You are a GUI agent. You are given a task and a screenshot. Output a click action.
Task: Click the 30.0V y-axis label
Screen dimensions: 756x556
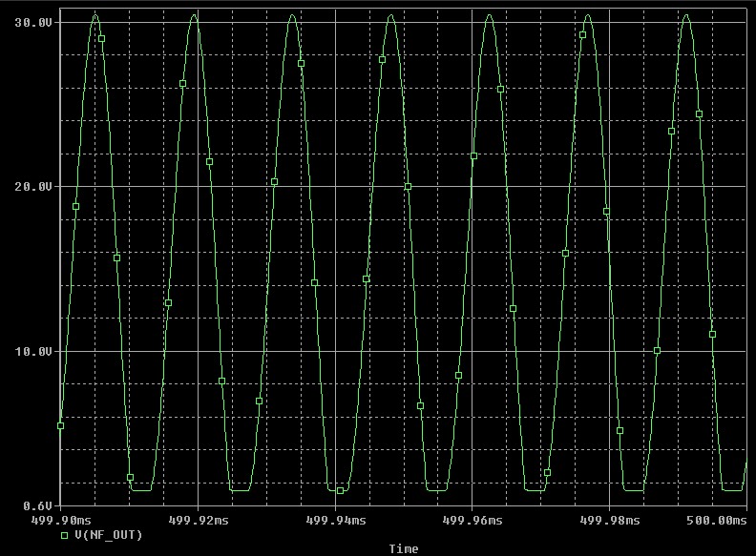[x=33, y=23]
